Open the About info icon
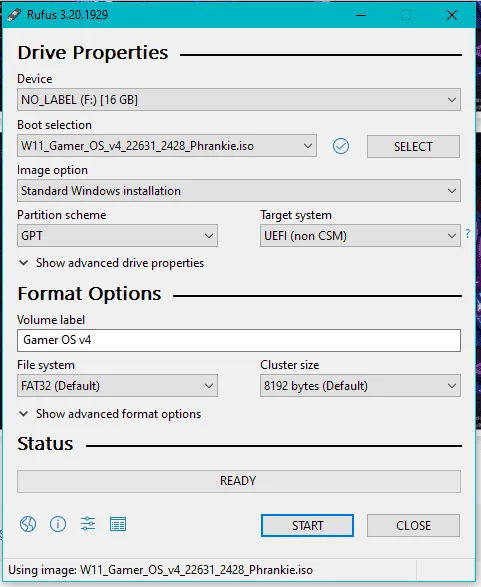This screenshot has height=587, width=481. point(58,524)
